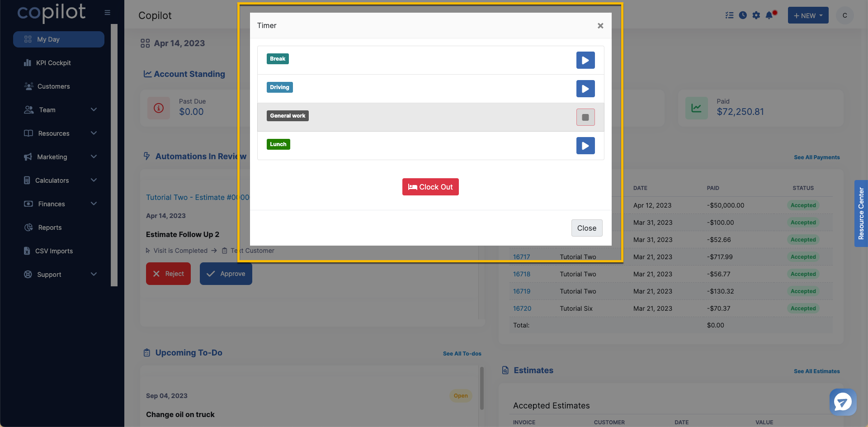Expand the Support menu chevron
The height and width of the screenshot is (427, 868).
94,274
